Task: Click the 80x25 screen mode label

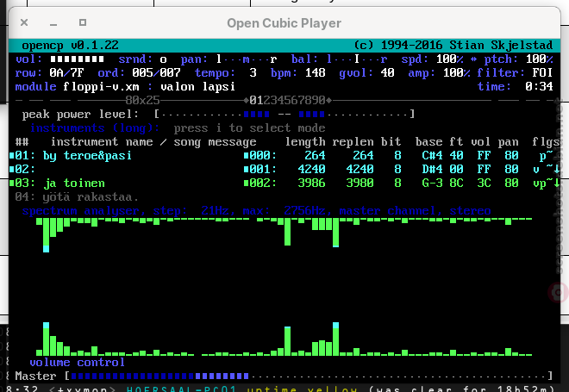Action: tap(142, 100)
